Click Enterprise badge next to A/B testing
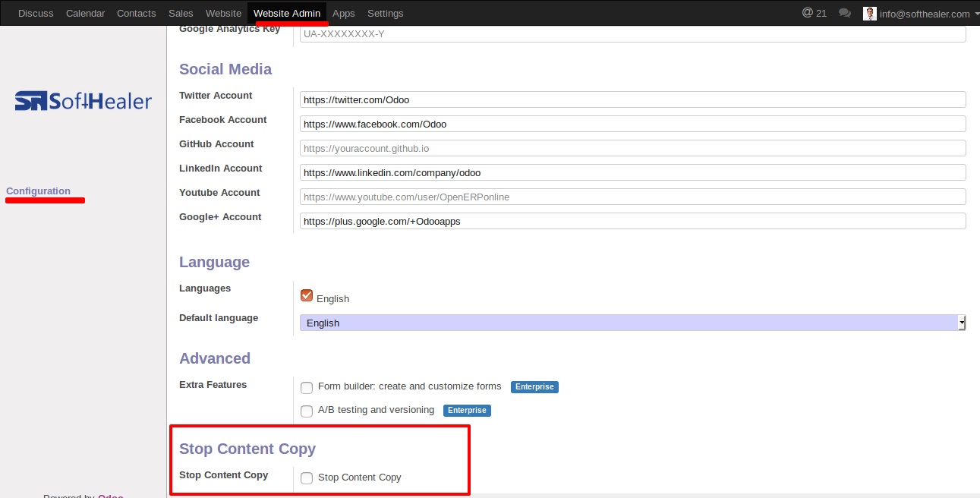The height and width of the screenshot is (498, 980). pyautogui.click(x=467, y=411)
